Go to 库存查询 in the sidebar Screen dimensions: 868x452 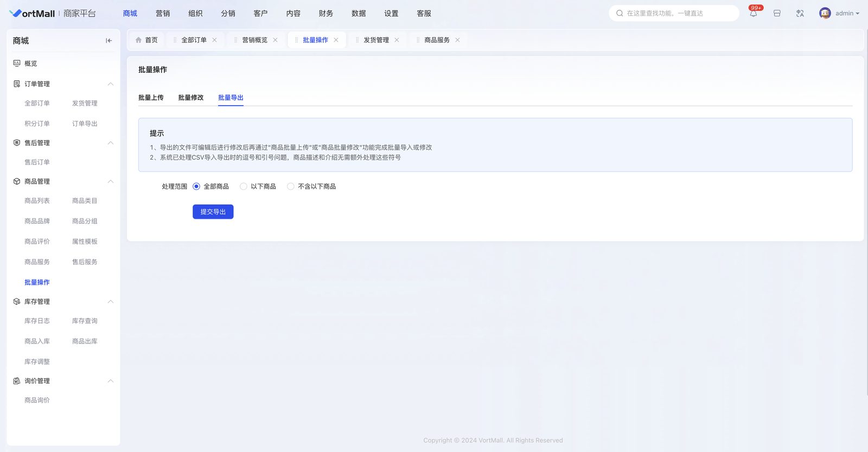click(x=85, y=321)
